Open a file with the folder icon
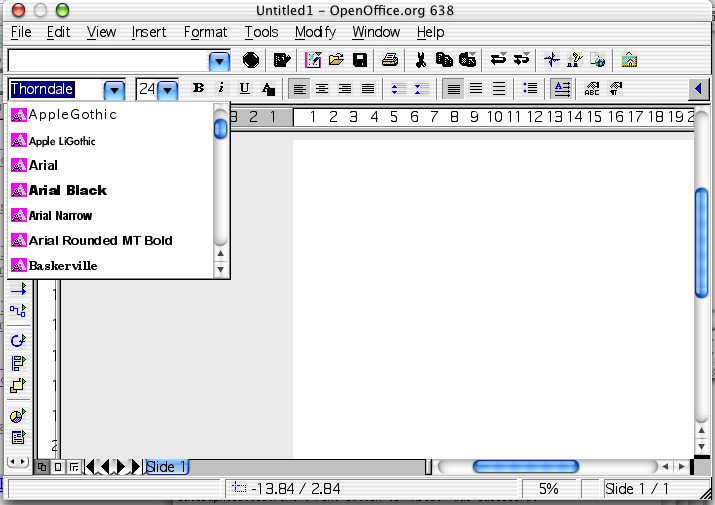The image size is (715, 505). click(x=336, y=60)
